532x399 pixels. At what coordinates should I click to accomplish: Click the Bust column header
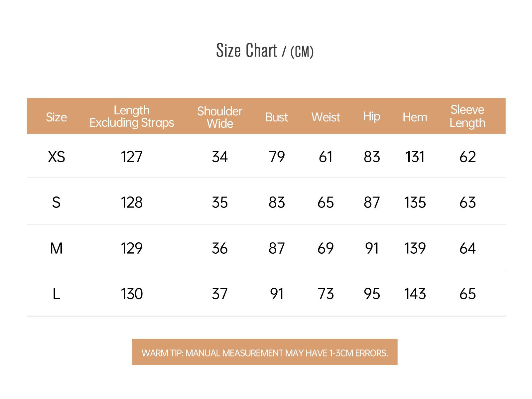coord(277,117)
